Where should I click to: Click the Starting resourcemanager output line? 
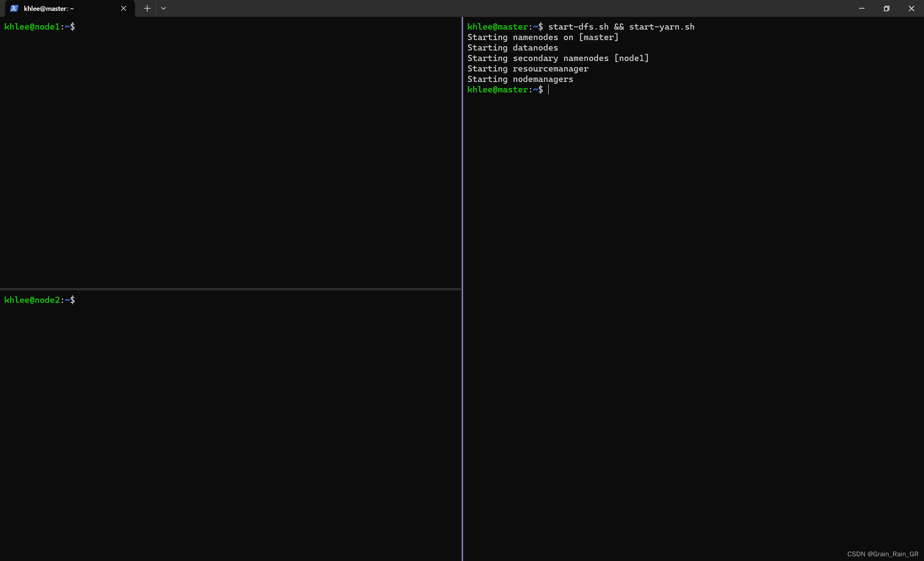click(x=528, y=69)
